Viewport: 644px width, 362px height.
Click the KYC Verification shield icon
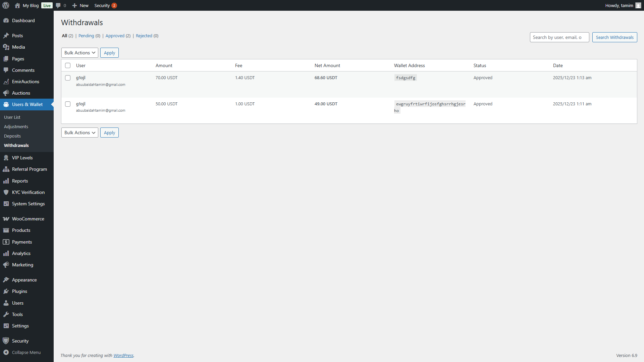(x=6, y=192)
